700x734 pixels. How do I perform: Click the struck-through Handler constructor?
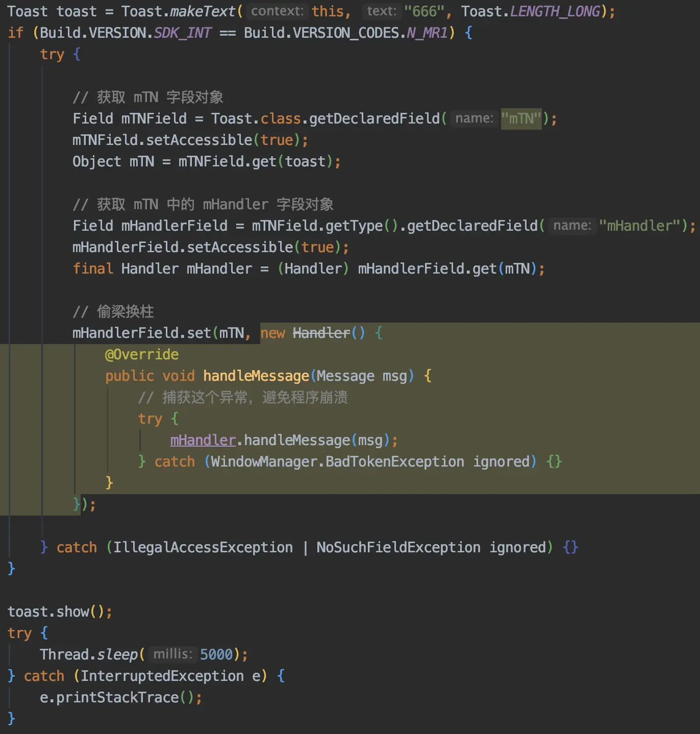[x=321, y=333]
